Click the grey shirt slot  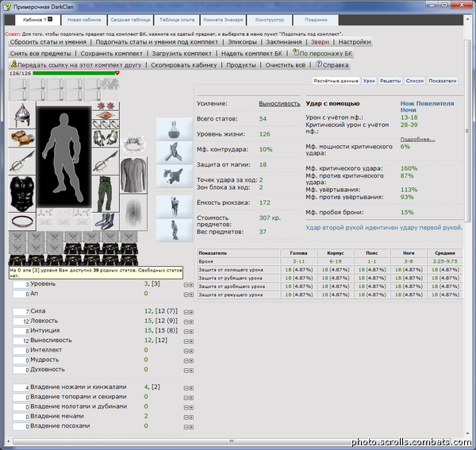134,175
